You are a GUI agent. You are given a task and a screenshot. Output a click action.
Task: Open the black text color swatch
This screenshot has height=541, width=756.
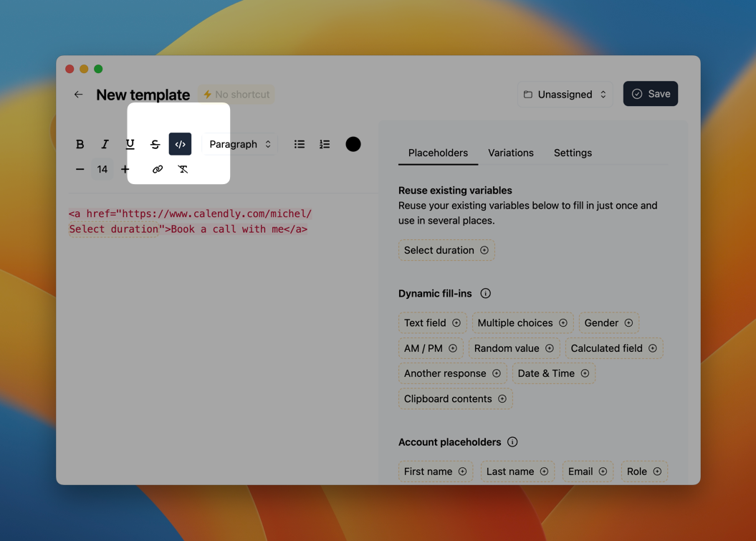353,144
